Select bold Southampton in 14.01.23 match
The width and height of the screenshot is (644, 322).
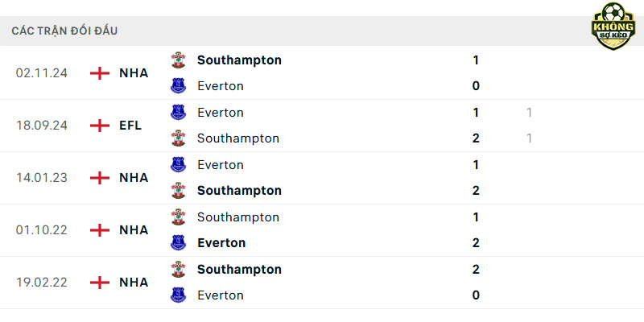coord(239,191)
